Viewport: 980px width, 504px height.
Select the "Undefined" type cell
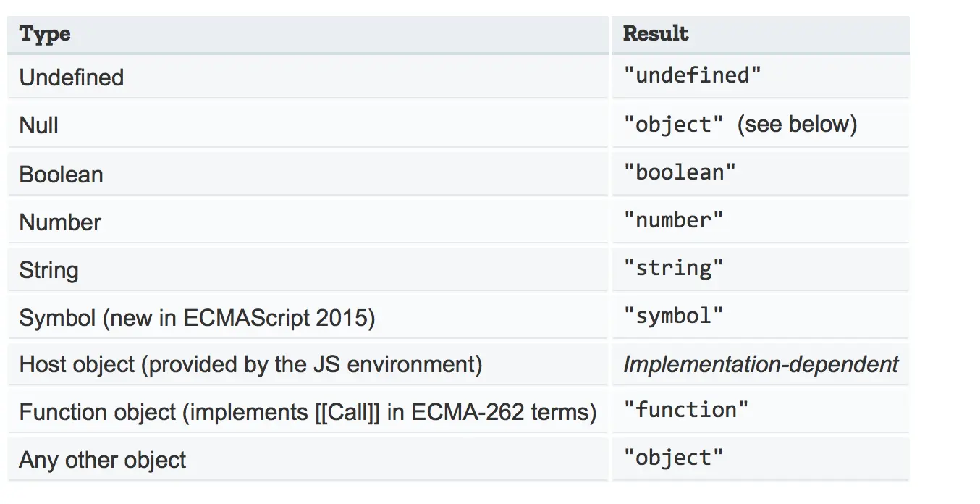point(72,77)
